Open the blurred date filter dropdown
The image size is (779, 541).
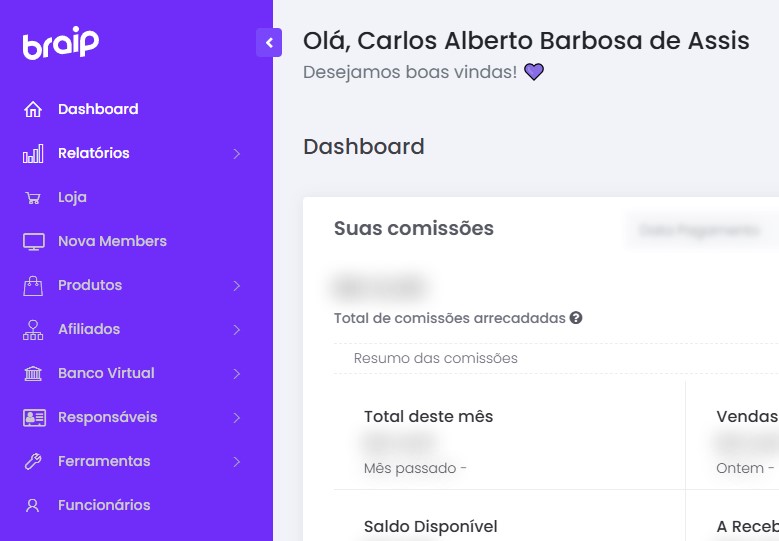(699, 231)
